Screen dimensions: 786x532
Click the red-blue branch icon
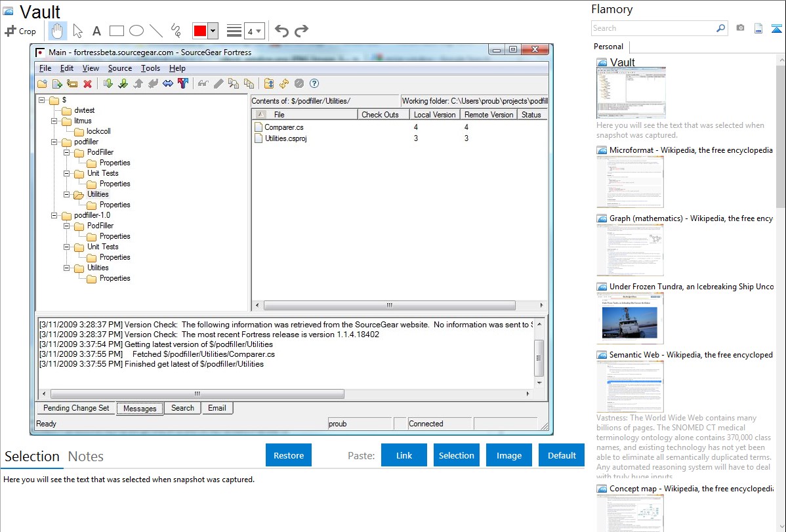point(183,84)
